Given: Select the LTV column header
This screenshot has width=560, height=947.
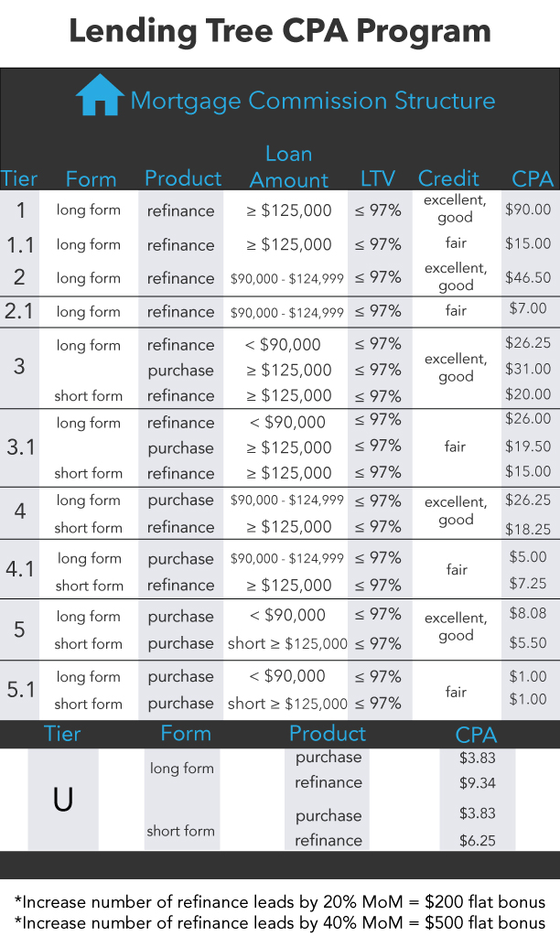Looking at the screenshot, I should (x=377, y=178).
